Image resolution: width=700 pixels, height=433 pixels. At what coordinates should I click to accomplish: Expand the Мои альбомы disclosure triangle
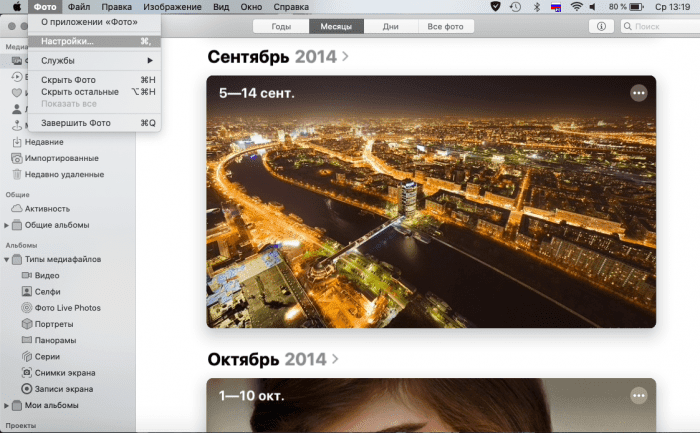(x=6, y=405)
